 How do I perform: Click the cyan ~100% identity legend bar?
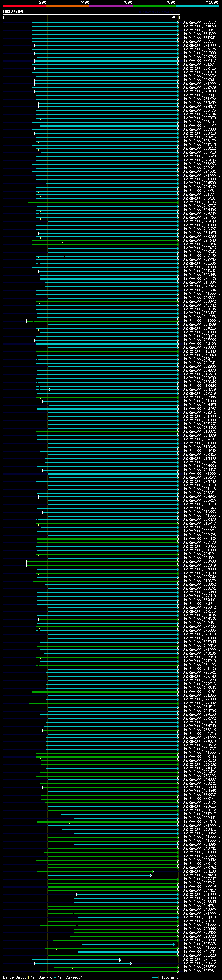coord(197,6)
